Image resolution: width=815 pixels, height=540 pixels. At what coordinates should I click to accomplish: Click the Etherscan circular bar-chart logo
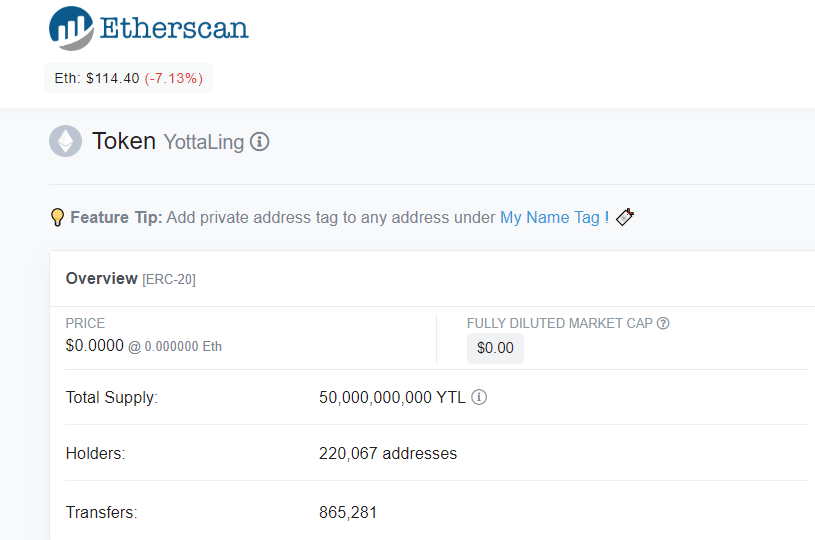(71, 27)
